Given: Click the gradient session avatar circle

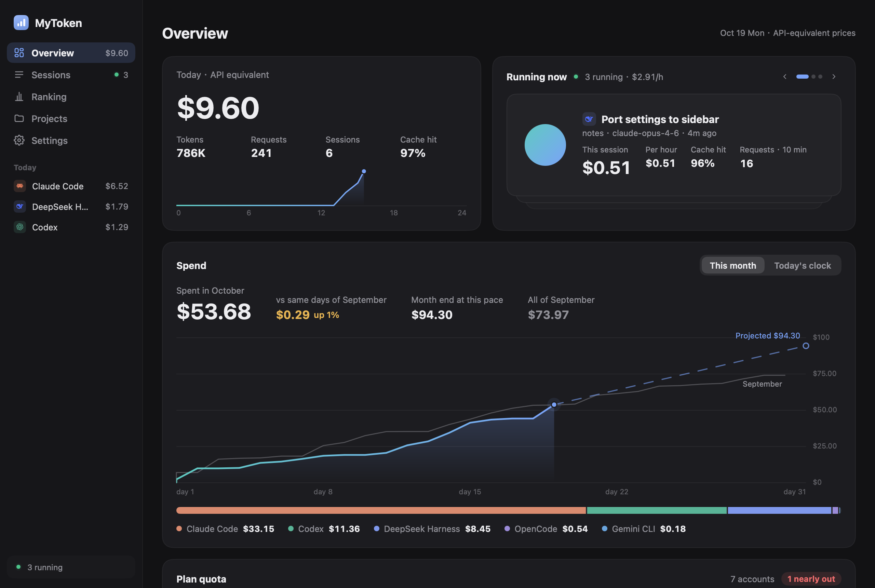Looking at the screenshot, I should tap(545, 145).
